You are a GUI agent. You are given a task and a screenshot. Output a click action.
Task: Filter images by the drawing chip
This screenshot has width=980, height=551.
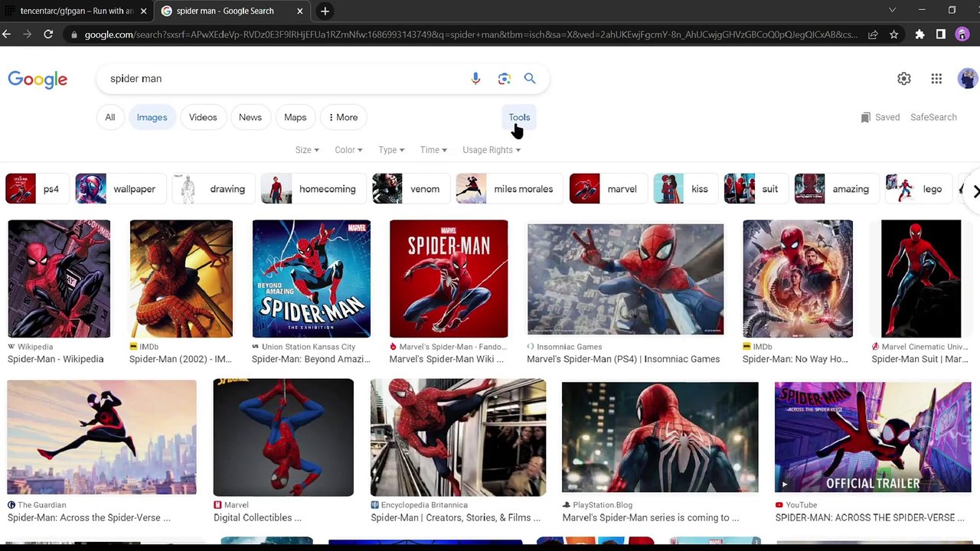[212, 189]
